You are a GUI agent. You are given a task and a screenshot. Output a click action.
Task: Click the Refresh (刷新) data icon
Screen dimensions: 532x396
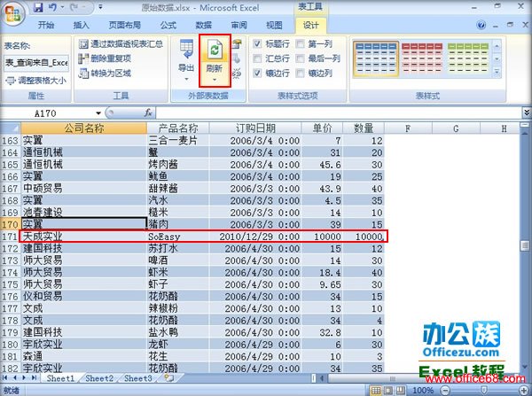(215, 50)
